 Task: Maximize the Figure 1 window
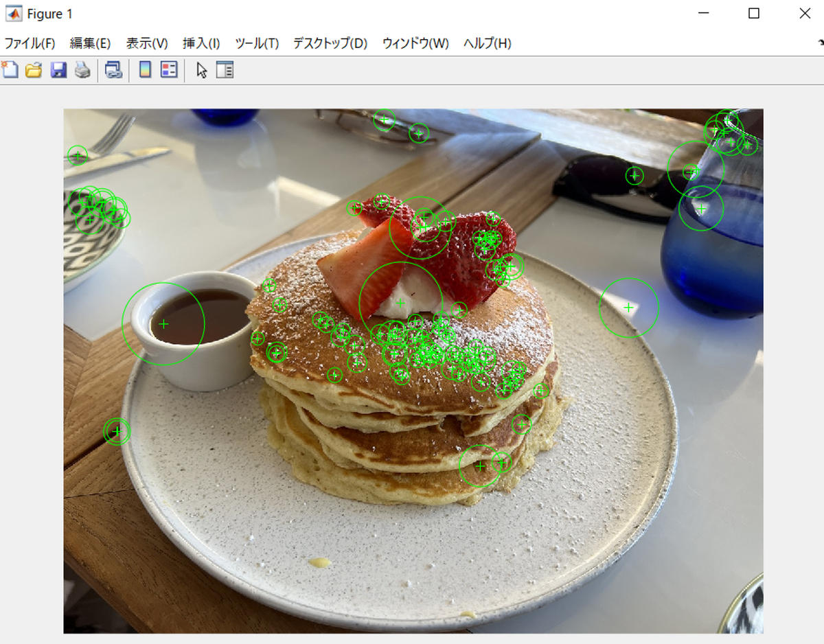point(754,14)
